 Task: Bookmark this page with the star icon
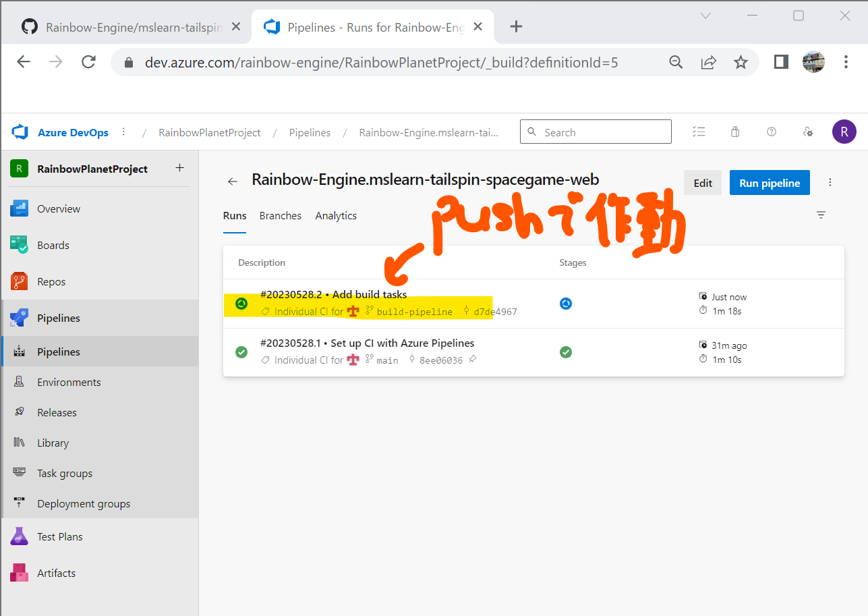point(741,63)
